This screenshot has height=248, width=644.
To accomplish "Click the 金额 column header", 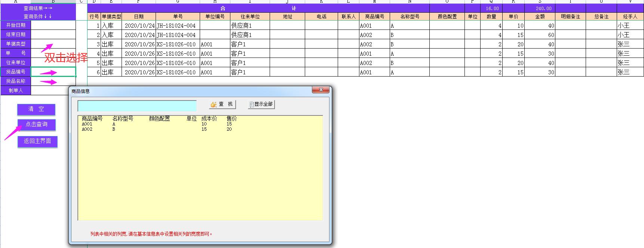I will [x=540, y=16].
